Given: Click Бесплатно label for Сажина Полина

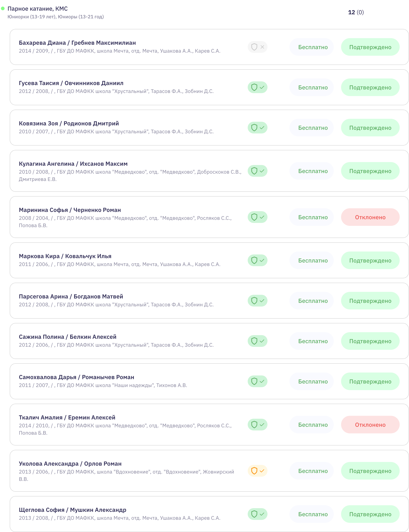Looking at the screenshot, I should 313,341.
